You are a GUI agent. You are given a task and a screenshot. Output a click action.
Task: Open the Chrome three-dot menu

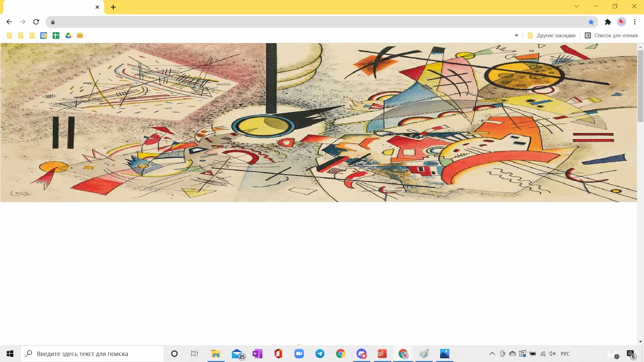tap(635, 22)
